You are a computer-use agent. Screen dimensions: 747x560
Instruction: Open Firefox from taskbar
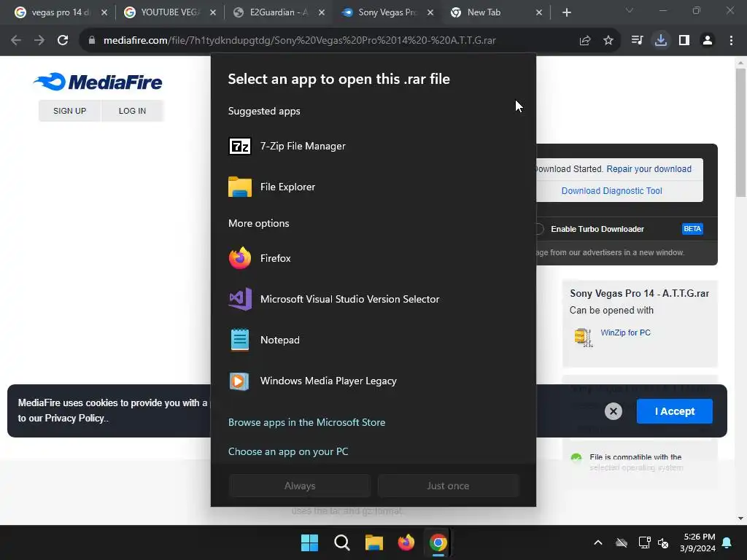click(x=406, y=542)
